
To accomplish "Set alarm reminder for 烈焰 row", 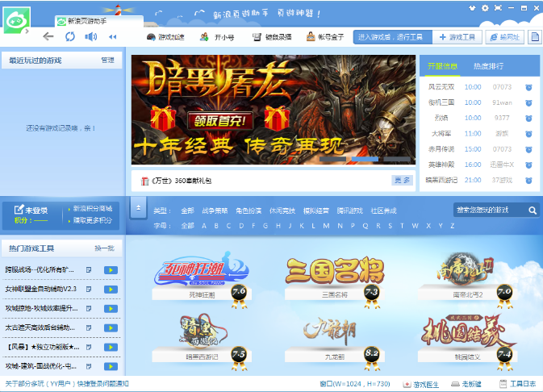I will 528,119.
